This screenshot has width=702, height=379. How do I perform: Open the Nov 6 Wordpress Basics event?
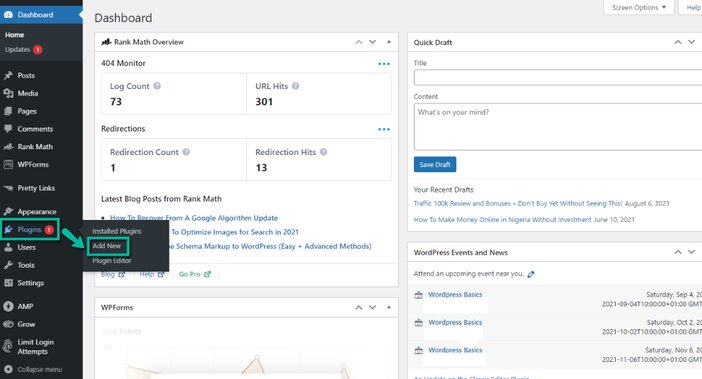coord(455,350)
